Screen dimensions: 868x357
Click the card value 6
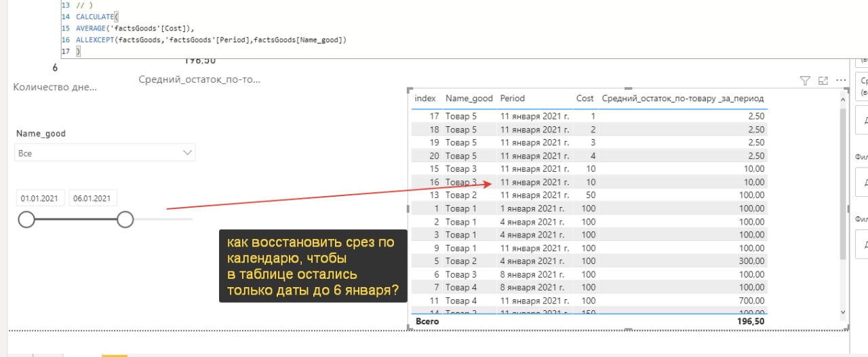[x=55, y=68]
